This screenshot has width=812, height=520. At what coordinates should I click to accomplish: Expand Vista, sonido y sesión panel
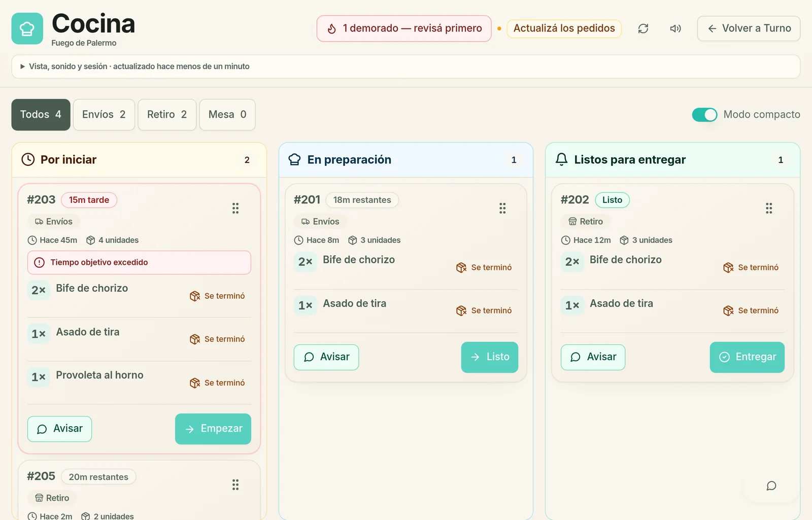point(406,66)
